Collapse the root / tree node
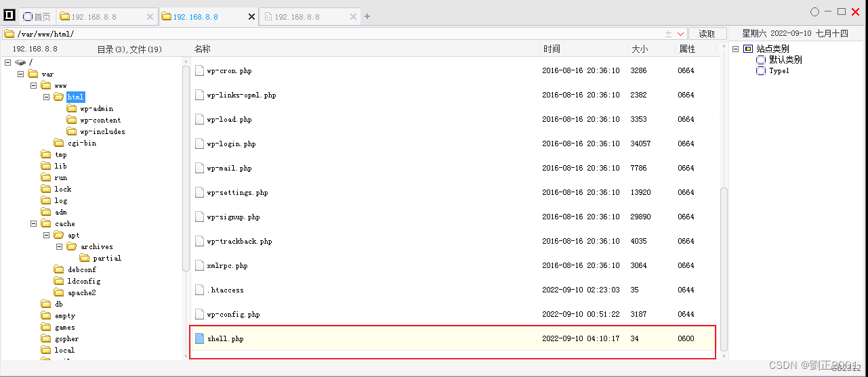 coord(8,62)
